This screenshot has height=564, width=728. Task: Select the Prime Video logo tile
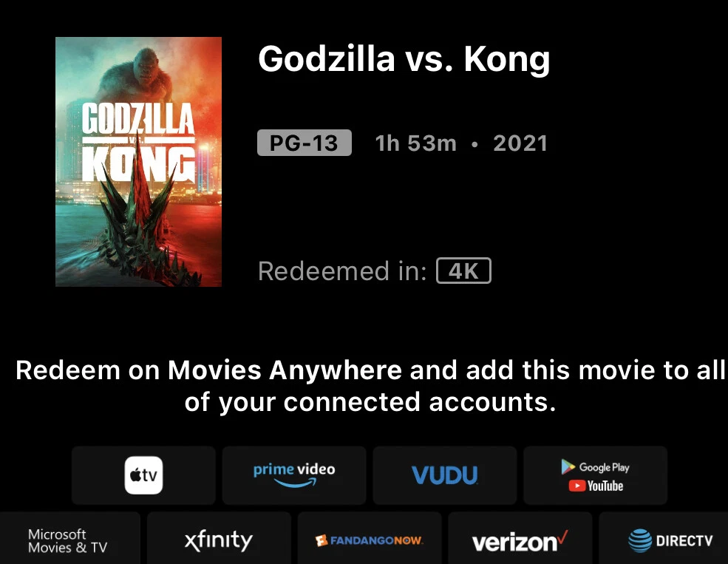293,475
